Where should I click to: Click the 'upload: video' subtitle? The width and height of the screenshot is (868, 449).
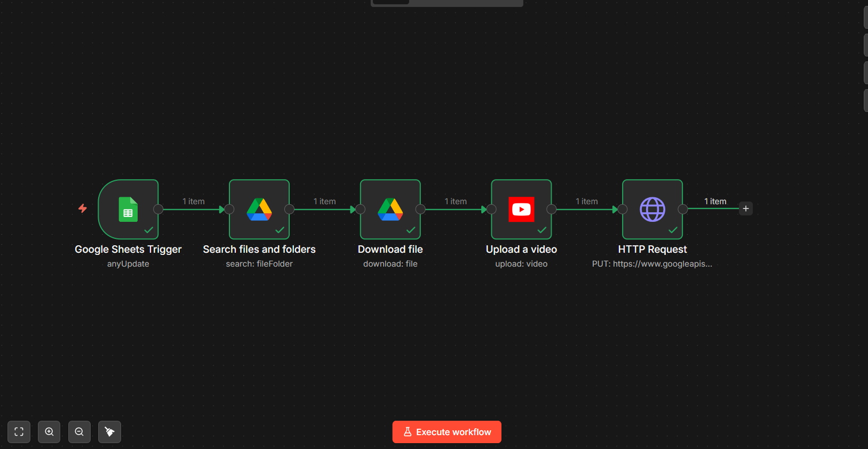521,264
